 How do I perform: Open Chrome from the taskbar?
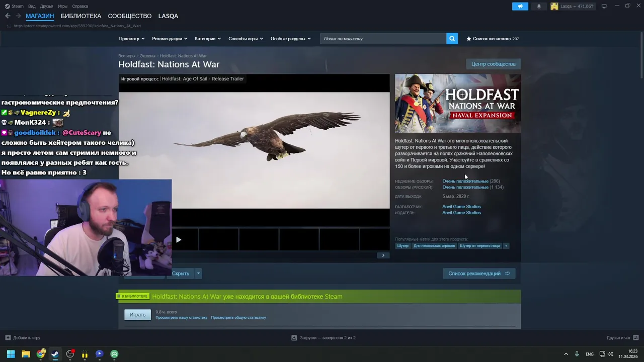point(41,354)
